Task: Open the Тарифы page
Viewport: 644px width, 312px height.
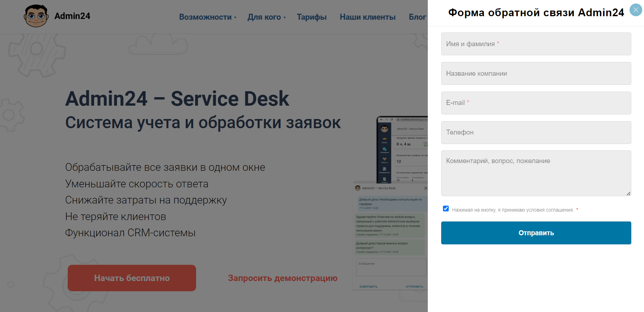Action: point(311,17)
